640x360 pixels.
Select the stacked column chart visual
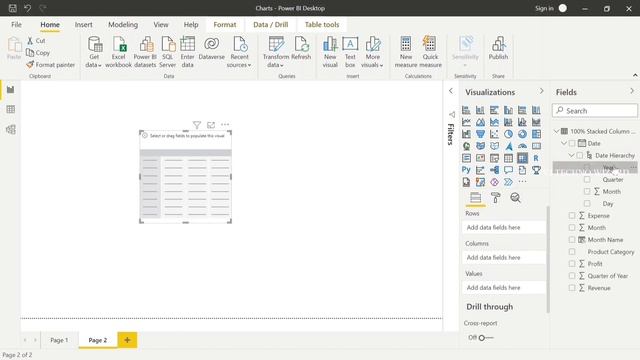(480, 110)
